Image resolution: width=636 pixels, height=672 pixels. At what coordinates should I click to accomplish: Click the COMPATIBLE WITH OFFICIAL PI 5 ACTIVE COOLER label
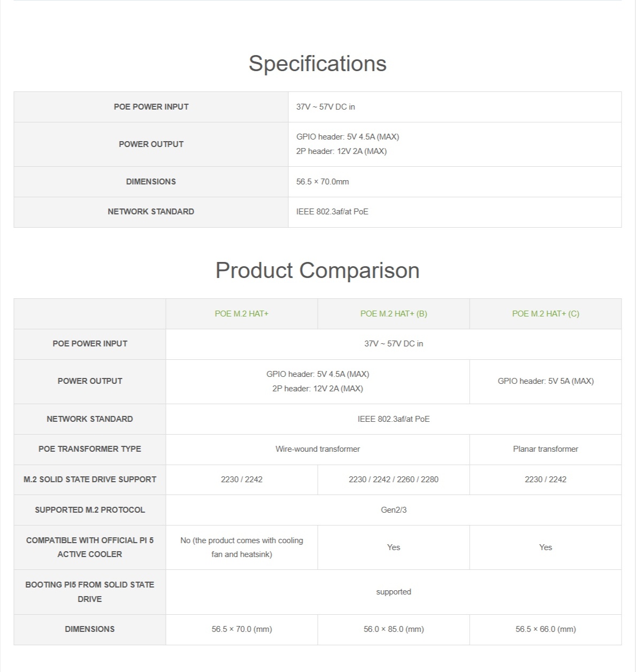pyautogui.click(x=90, y=547)
